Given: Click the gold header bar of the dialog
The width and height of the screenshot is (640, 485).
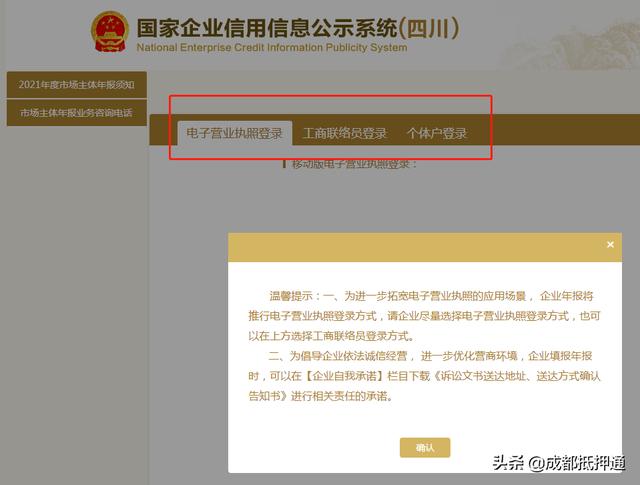Looking at the screenshot, I should 416,247.
